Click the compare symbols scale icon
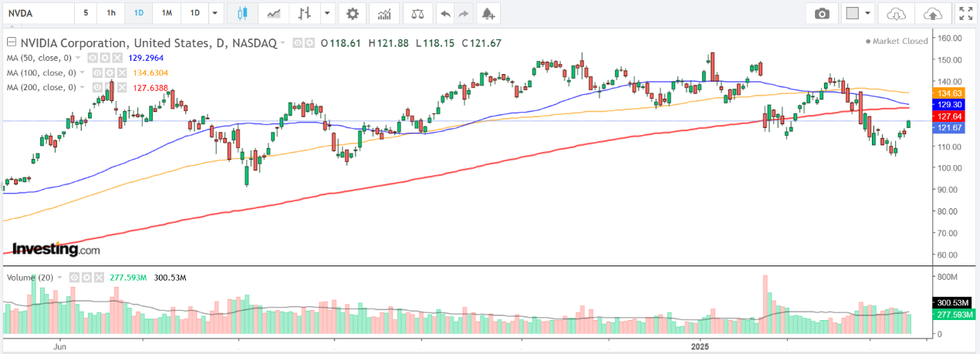This screenshot has width=980, height=354. click(x=417, y=13)
